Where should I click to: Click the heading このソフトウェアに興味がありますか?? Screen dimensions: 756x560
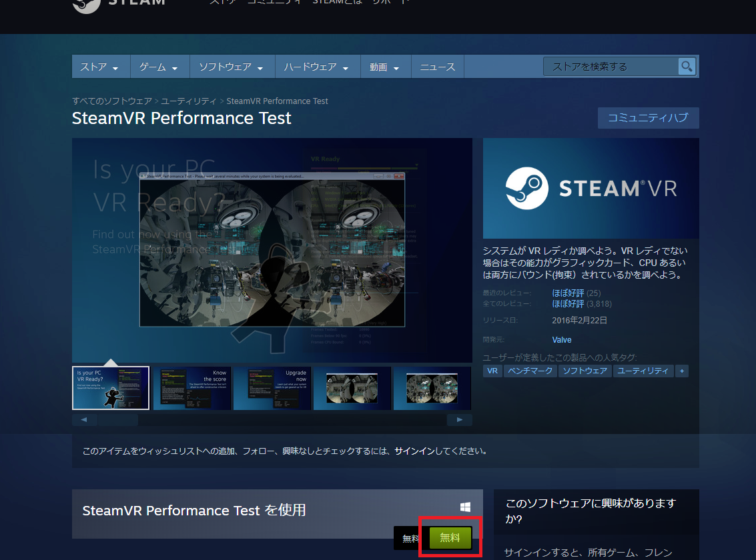pos(591,511)
